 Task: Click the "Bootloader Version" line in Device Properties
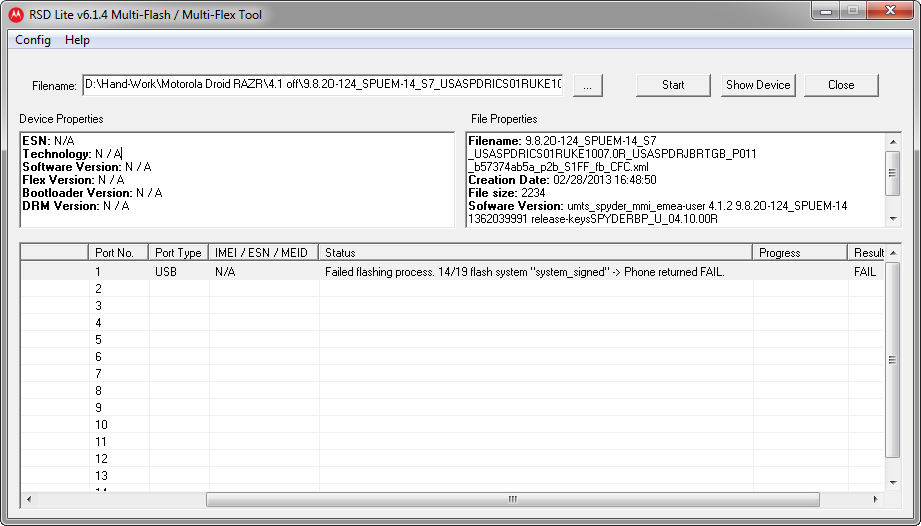coord(92,193)
